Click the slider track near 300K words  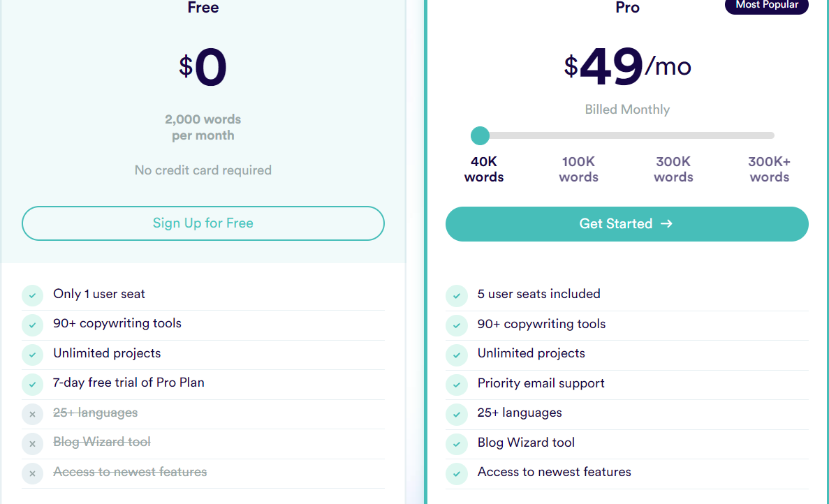pyautogui.click(x=674, y=135)
